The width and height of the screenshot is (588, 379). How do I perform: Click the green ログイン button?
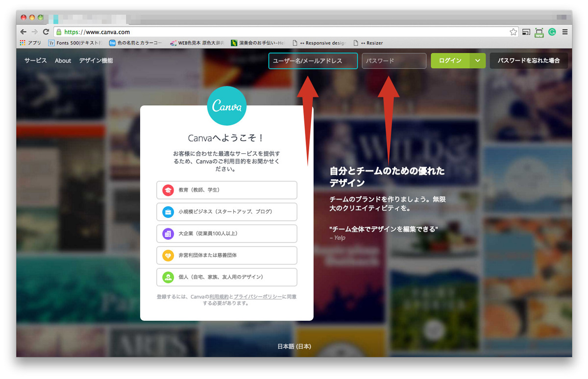pos(450,61)
